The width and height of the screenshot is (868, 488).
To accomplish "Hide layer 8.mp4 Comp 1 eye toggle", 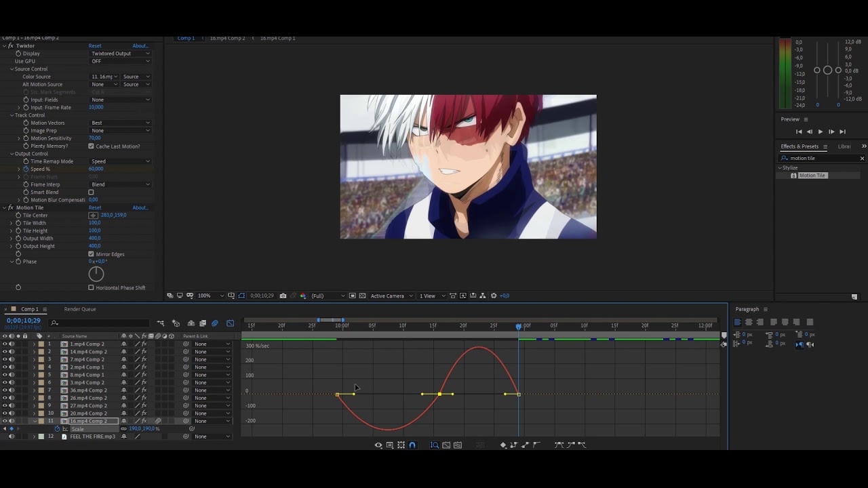I will tap(5, 375).
